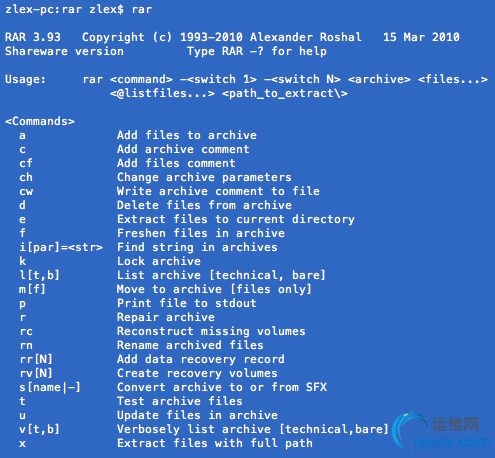Click 'Change archive parameters' line

pyautogui.click(x=204, y=177)
